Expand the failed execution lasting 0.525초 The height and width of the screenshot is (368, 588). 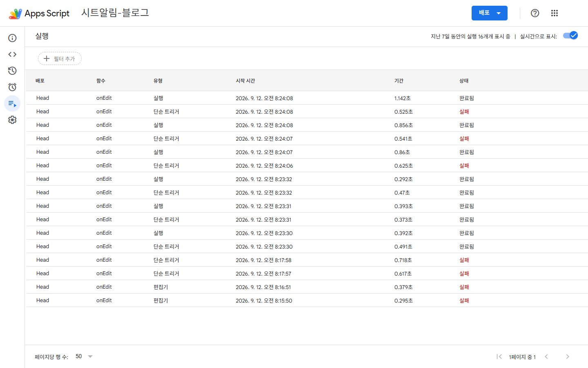click(x=307, y=112)
